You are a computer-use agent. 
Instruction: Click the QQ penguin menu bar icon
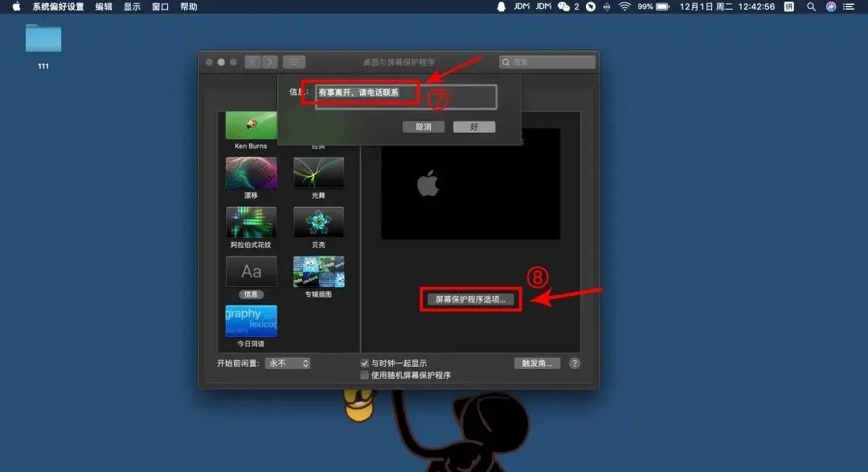501,6
